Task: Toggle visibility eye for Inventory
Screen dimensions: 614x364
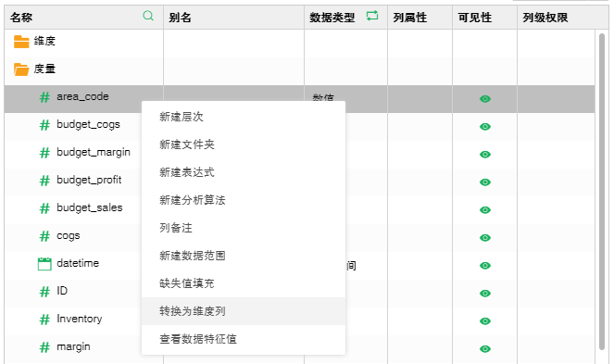Action: tap(485, 321)
